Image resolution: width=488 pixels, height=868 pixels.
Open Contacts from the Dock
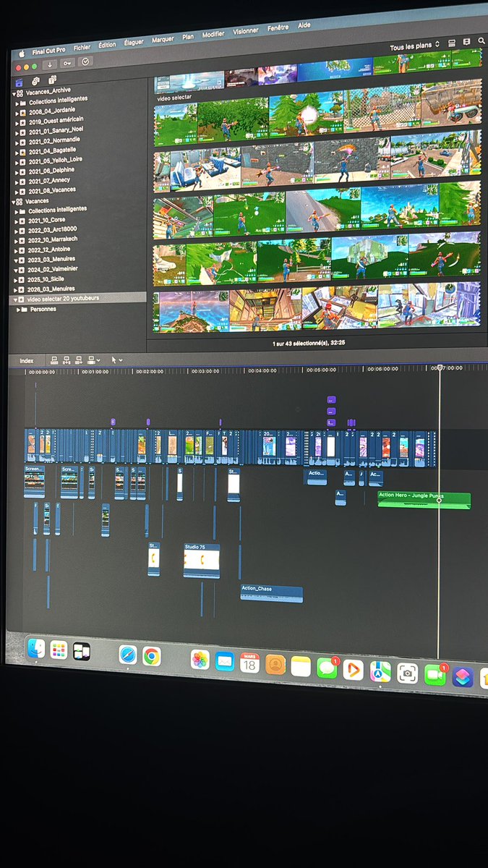[275, 665]
